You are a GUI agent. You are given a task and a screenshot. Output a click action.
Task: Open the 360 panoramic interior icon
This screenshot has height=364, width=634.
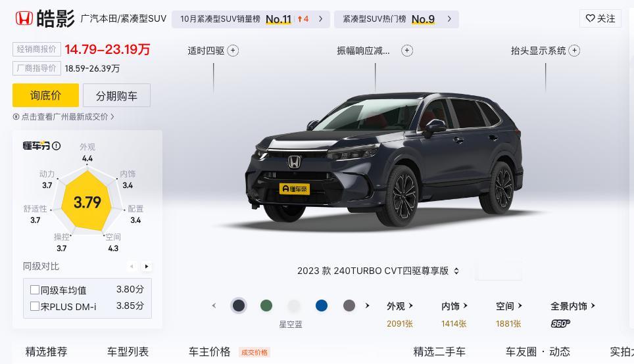tap(560, 323)
